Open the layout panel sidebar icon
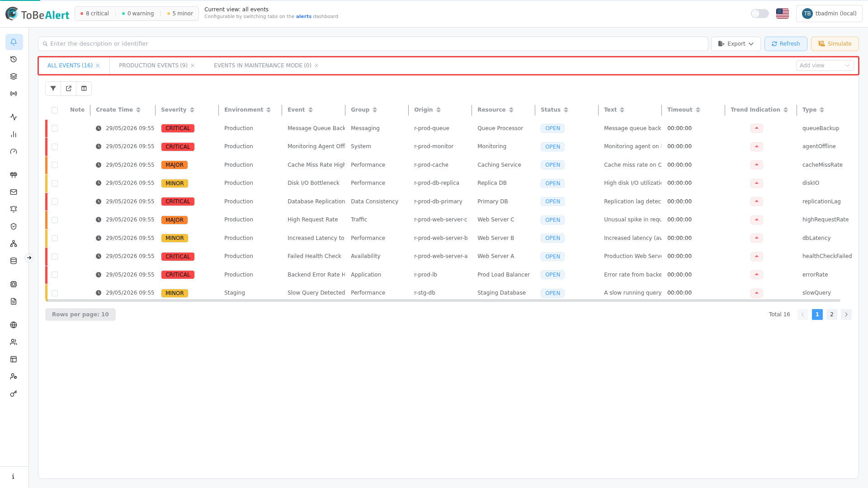The height and width of the screenshot is (488, 868). pos(14,359)
